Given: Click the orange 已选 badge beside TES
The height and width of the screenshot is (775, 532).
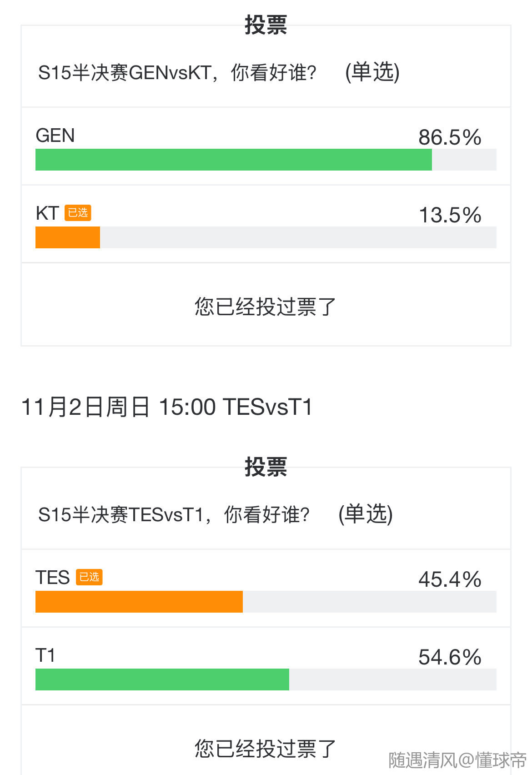Looking at the screenshot, I should [x=89, y=577].
